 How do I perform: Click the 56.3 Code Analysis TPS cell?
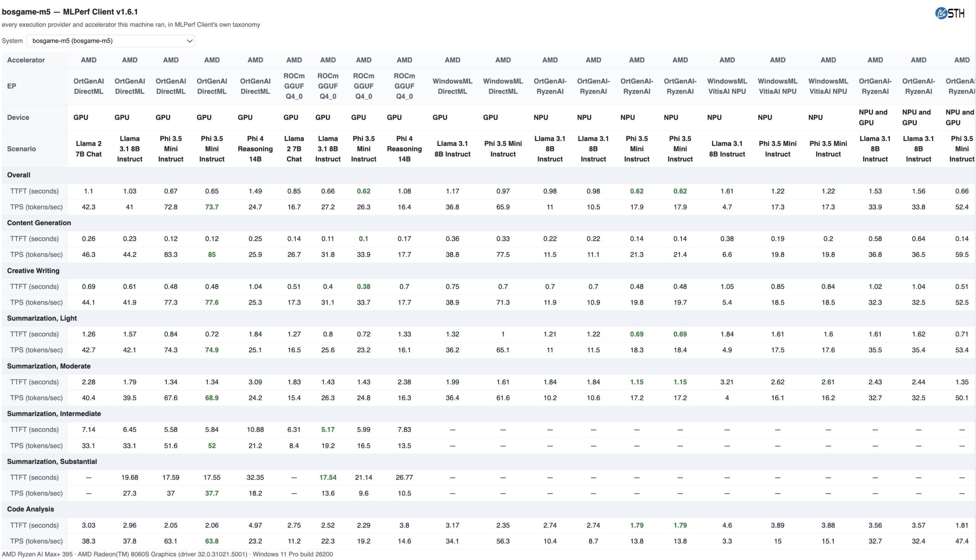tap(502, 541)
